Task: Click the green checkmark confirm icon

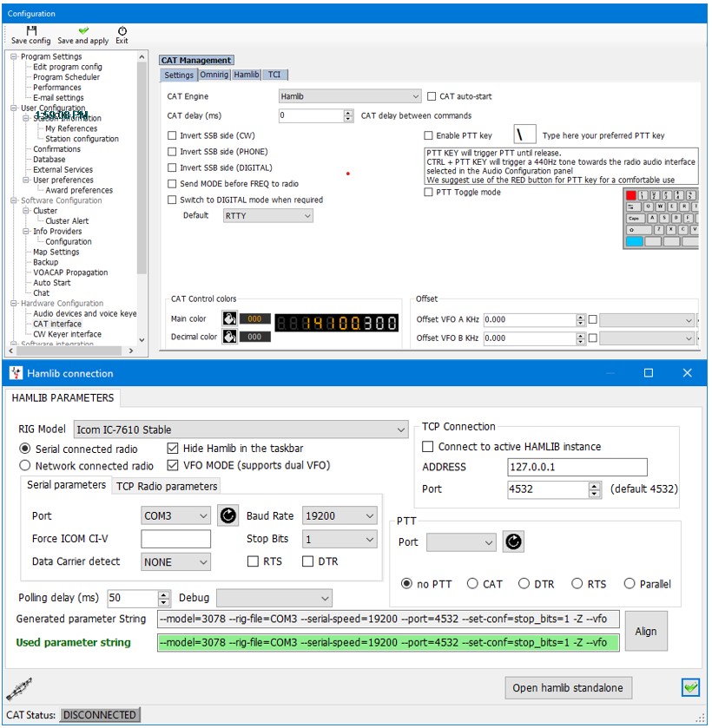Action: pyautogui.click(x=690, y=687)
